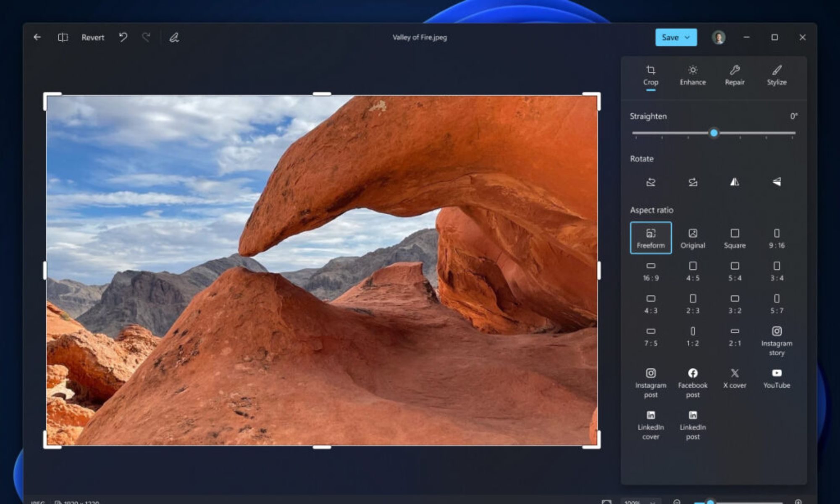Viewport: 840px width, 504px height.
Task: Toggle the compare split-view icon
Action: (63, 37)
